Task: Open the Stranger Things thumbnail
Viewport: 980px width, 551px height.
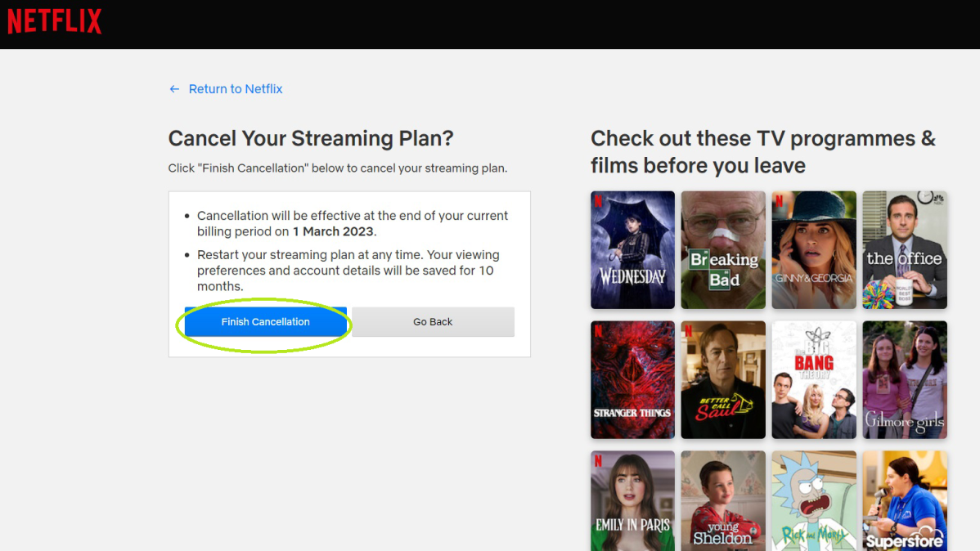Action: [x=632, y=380]
